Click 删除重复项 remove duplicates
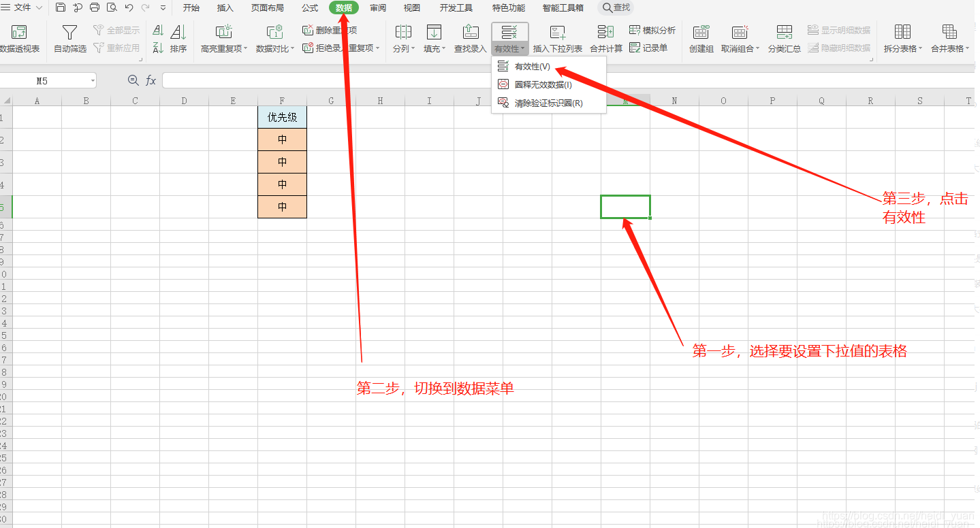Image resolution: width=980 pixels, height=528 pixels. tap(330, 31)
